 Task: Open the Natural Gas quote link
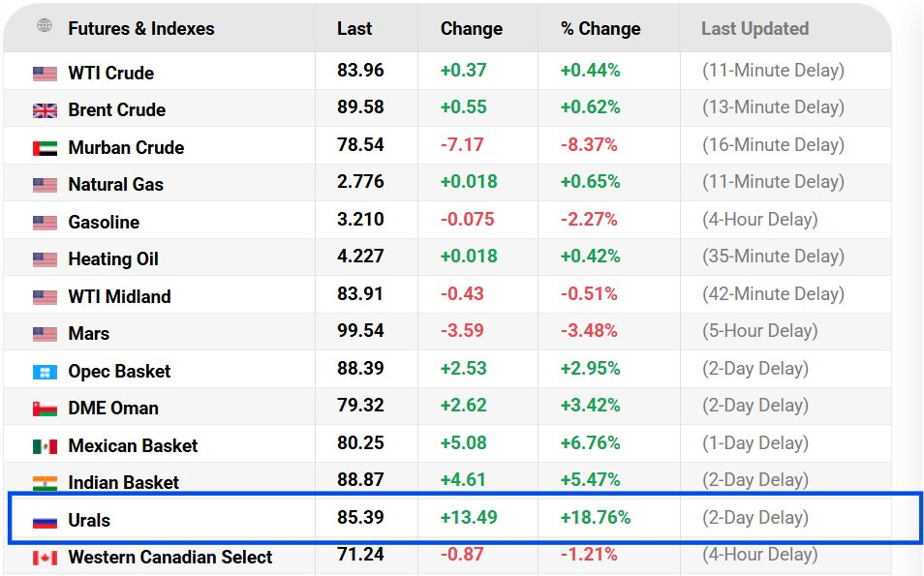pyautogui.click(x=115, y=184)
